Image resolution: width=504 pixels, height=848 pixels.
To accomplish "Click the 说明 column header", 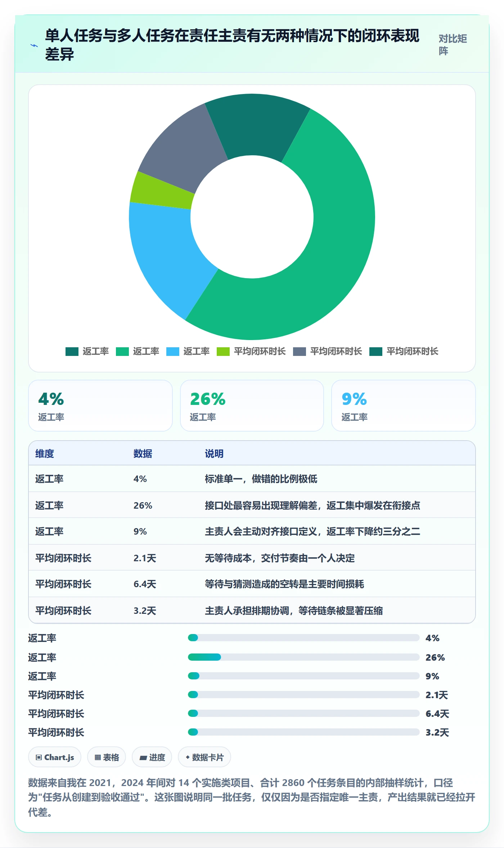I will click(214, 454).
